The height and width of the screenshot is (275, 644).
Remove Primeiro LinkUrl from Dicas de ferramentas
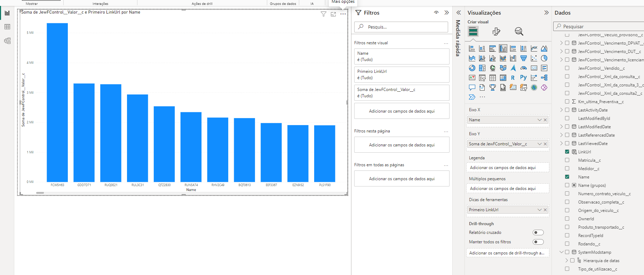(x=545, y=210)
